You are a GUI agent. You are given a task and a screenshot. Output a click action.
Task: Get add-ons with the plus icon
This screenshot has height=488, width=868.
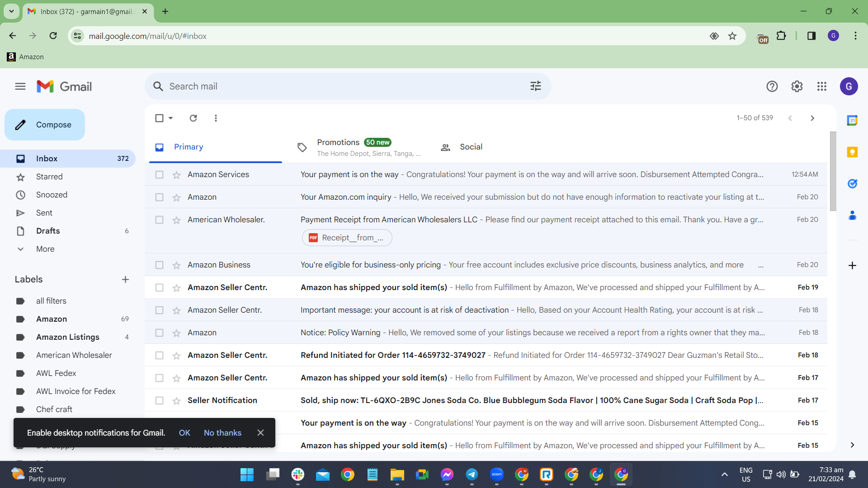click(x=852, y=265)
